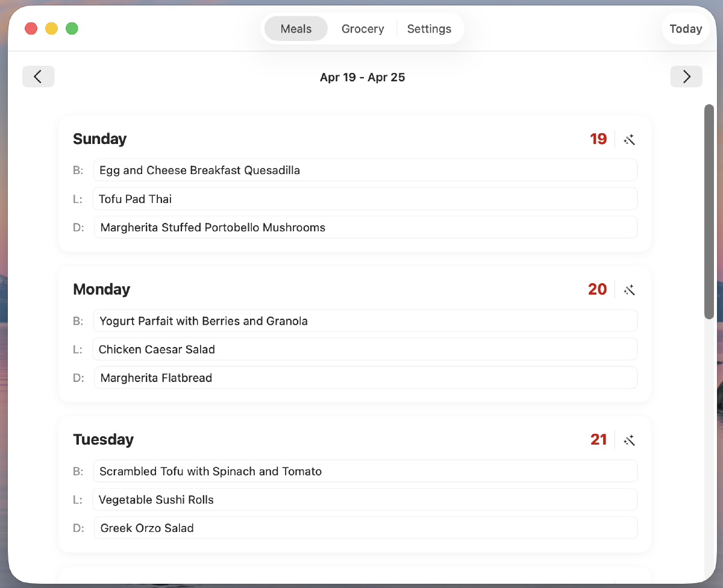Edit Tuesday breakfast Scrambled Tofu field
Viewport: 723px width, 588px height.
coord(365,471)
